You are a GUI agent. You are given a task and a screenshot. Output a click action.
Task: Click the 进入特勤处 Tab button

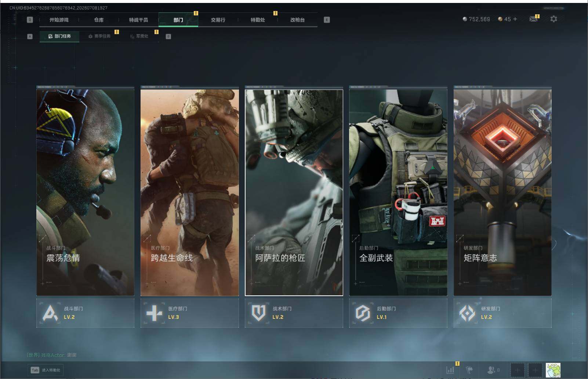(46, 370)
